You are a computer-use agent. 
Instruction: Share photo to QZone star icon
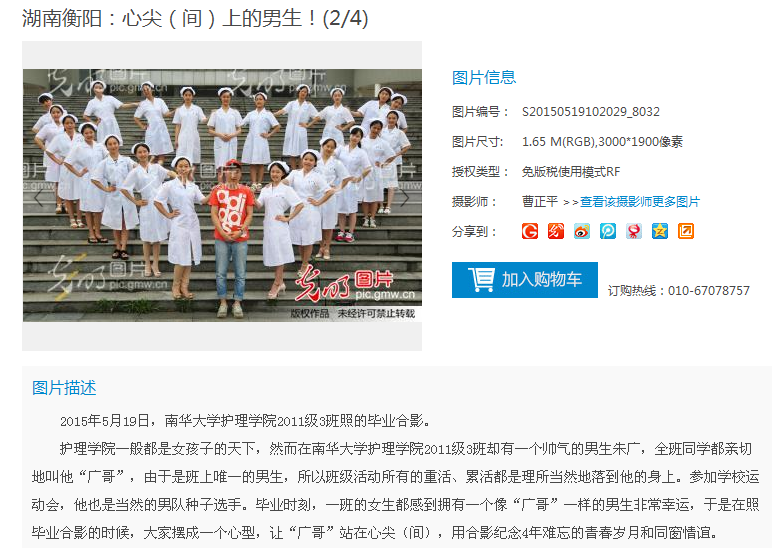660,231
